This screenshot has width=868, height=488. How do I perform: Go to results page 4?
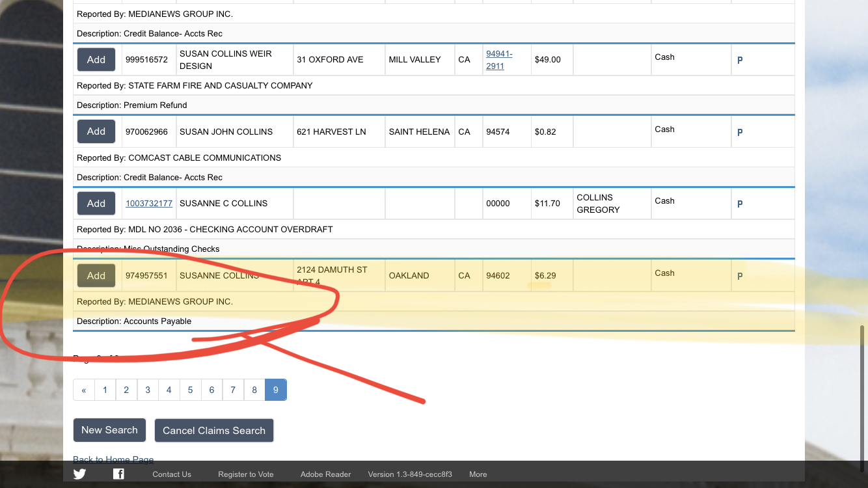coord(169,390)
